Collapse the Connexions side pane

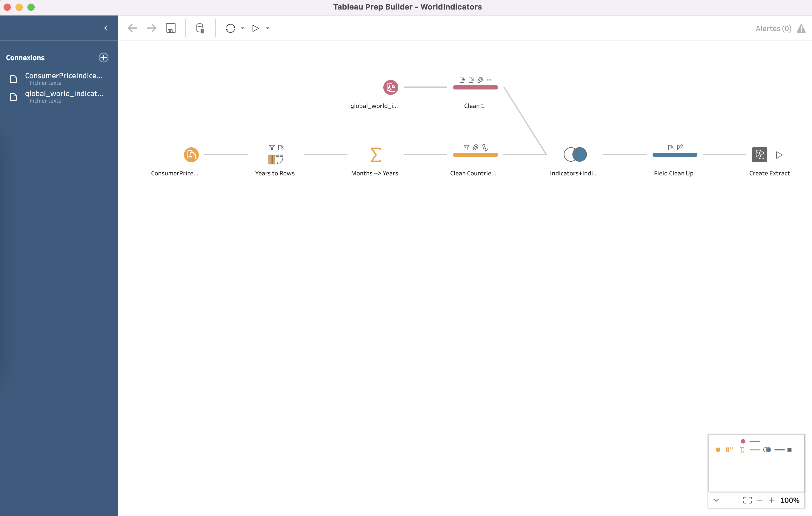click(106, 28)
